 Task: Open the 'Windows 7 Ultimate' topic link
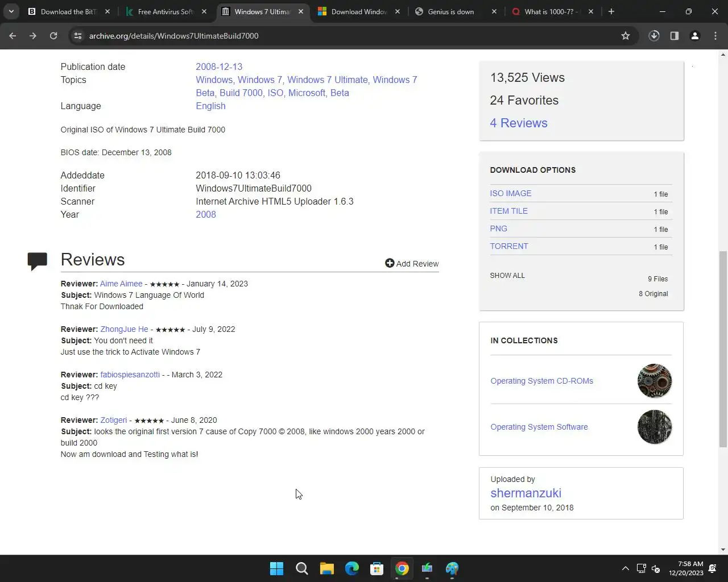(x=328, y=80)
